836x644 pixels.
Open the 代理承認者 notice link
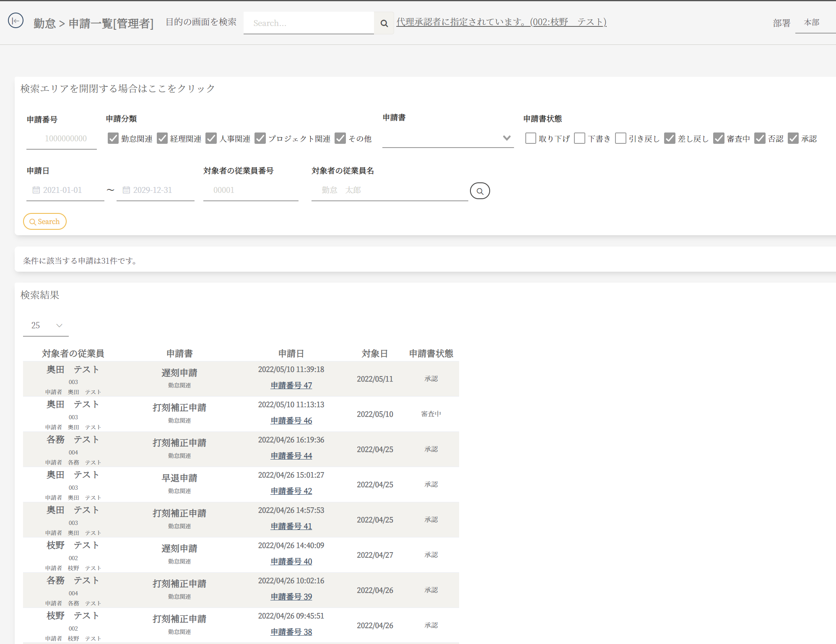coord(501,22)
